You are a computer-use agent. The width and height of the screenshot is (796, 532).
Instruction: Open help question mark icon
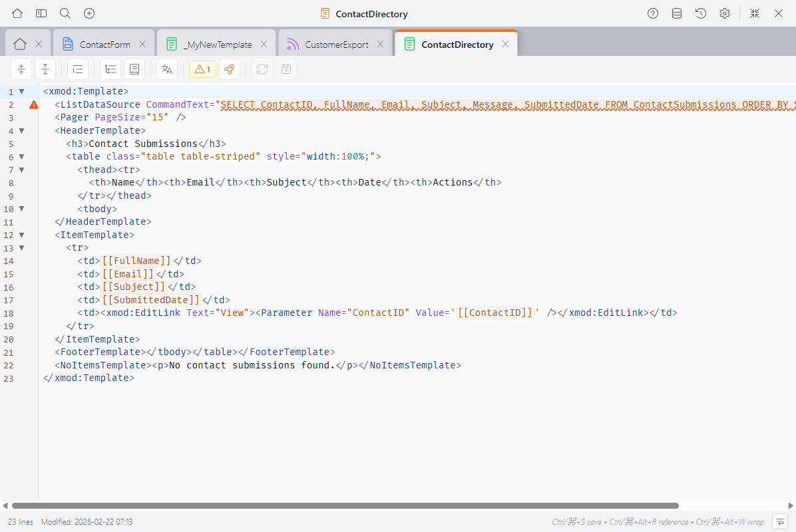653,14
